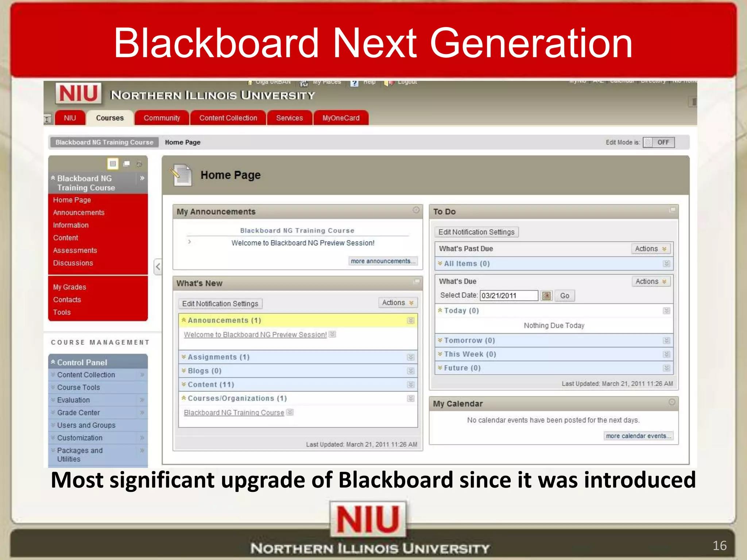Click the NIU logo in the header
Image resolution: width=747 pixels, height=560 pixels.
tap(78, 93)
